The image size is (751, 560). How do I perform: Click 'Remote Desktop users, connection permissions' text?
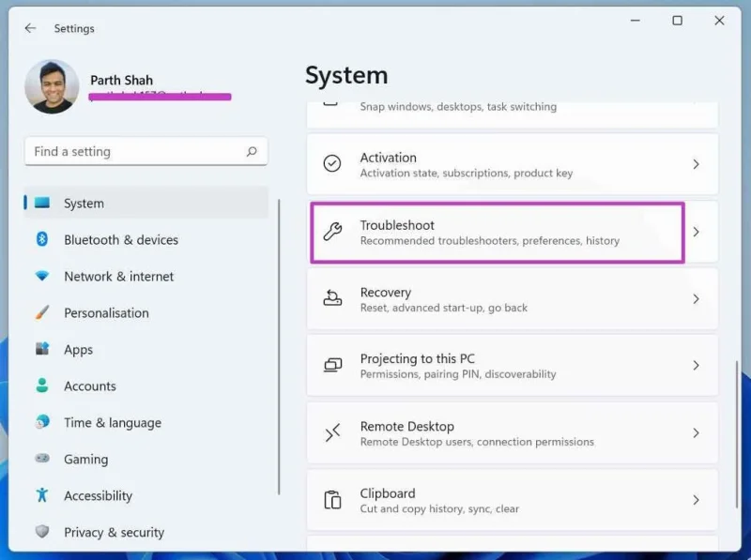click(x=477, y=442)
